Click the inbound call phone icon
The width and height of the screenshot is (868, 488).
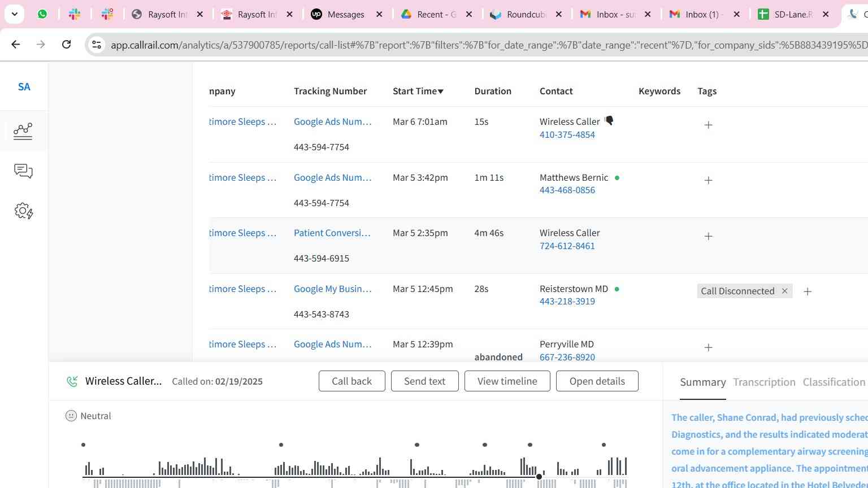[72, 381]
